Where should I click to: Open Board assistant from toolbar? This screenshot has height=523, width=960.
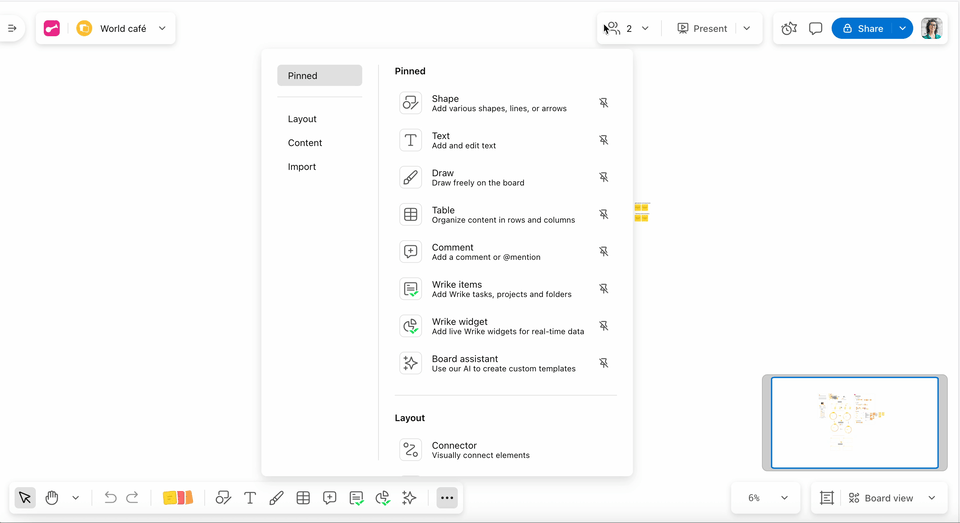click(x=409, y=498)
